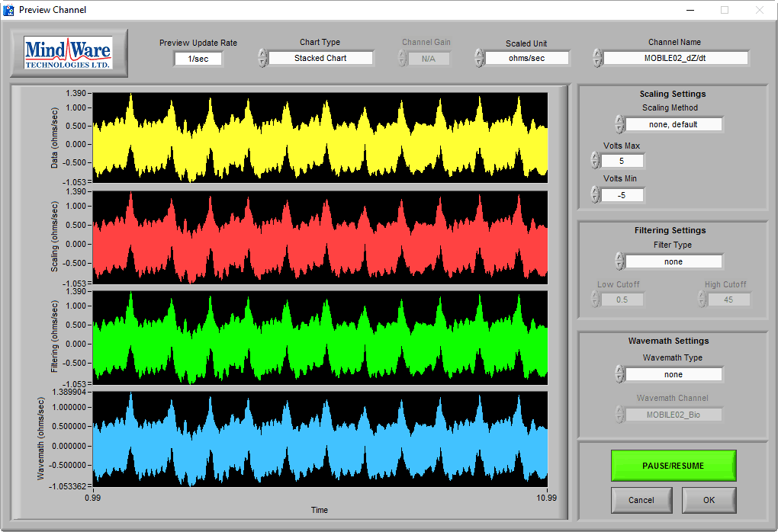
Task: Click the Volts Max stepper arrows
Action: coord(595,161)
